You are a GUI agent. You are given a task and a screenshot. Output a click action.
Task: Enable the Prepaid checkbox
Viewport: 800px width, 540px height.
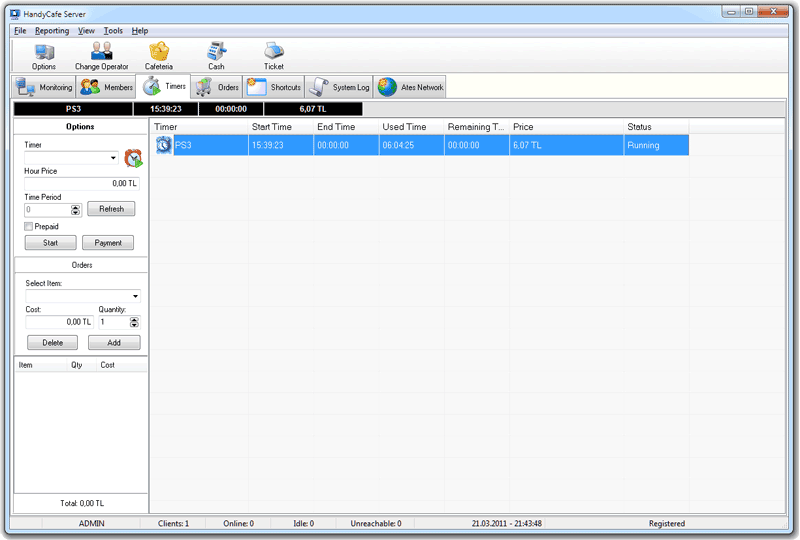[29, 227]
